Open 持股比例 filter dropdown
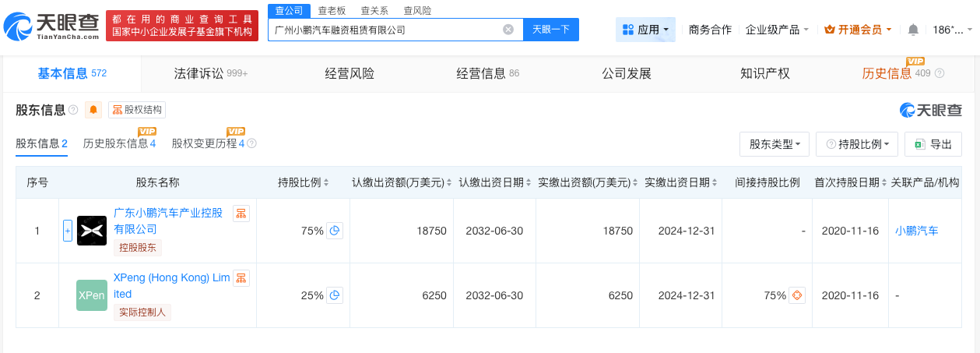 point(857,144)
